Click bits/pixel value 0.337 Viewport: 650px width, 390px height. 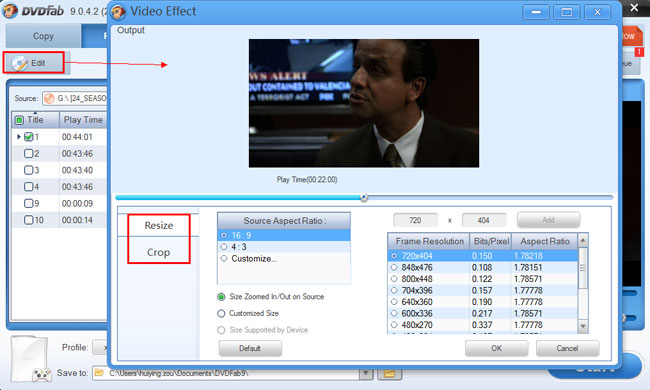[x=482, y=325]
